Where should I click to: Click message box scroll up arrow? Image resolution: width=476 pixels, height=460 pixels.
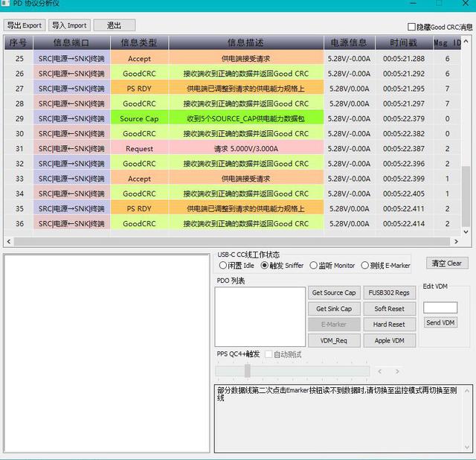(467, 391)
